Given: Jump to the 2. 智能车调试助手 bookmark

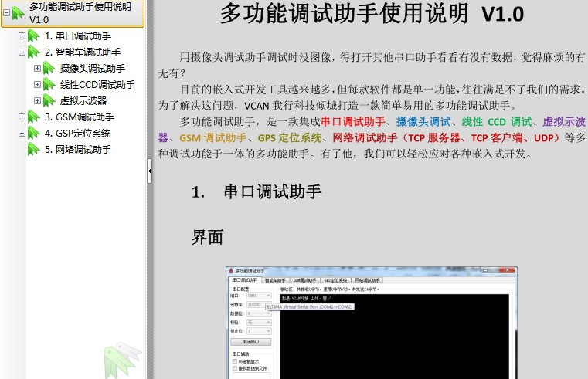Looking at the screenshot, I should point(83,52).
